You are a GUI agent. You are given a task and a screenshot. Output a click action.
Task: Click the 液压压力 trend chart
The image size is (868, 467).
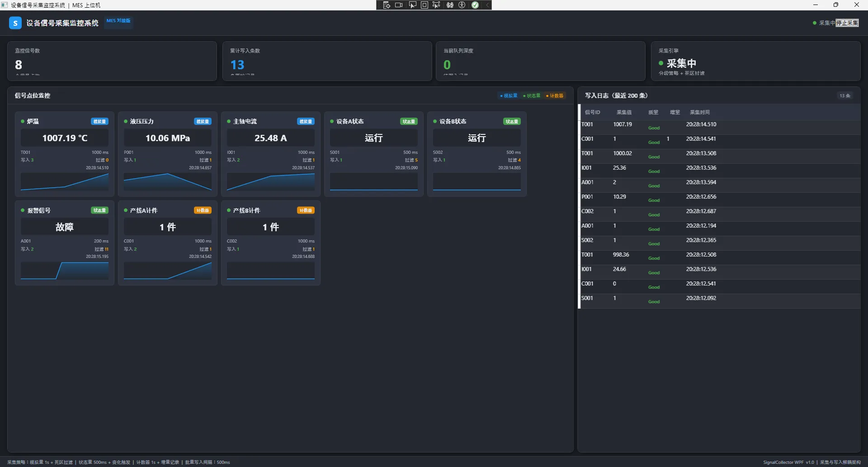[x=168, y=182]
